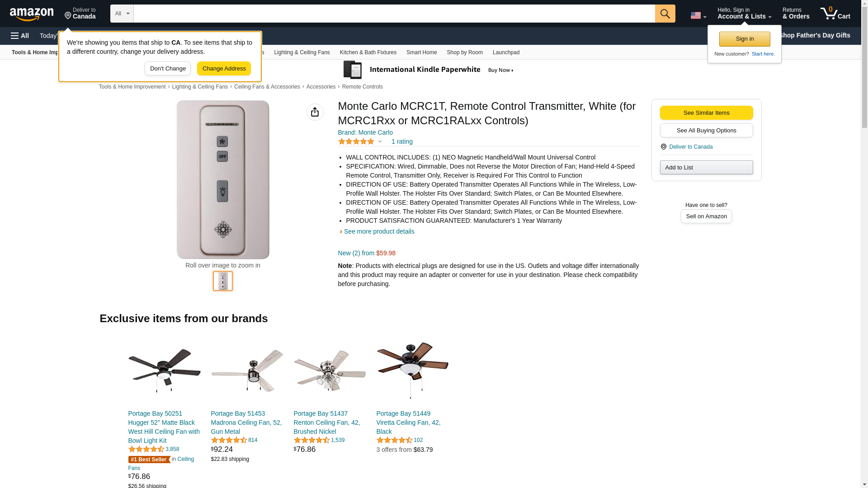Click the Don't Change button
The image size is (868, 488).
click(x=167, y=69)
